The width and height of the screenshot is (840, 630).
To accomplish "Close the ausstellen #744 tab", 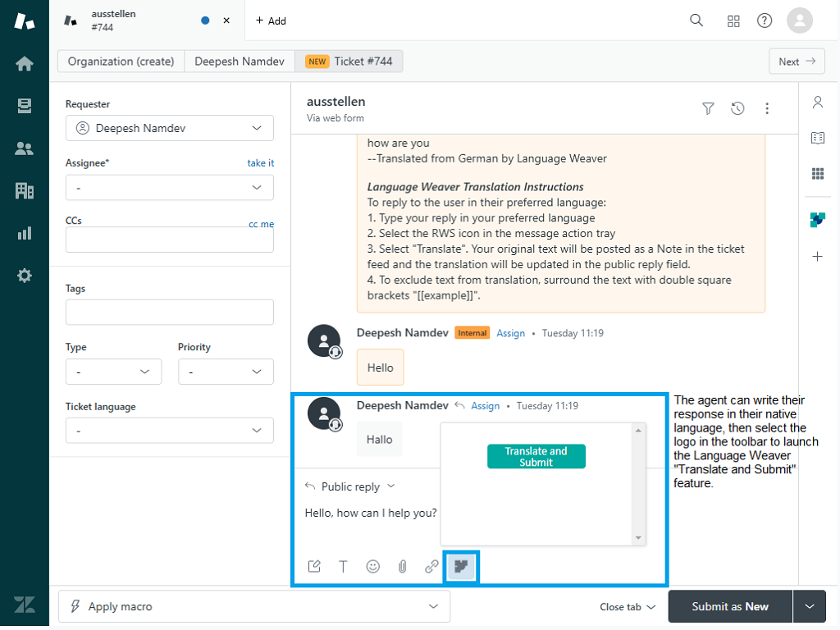I will [226, 21].
